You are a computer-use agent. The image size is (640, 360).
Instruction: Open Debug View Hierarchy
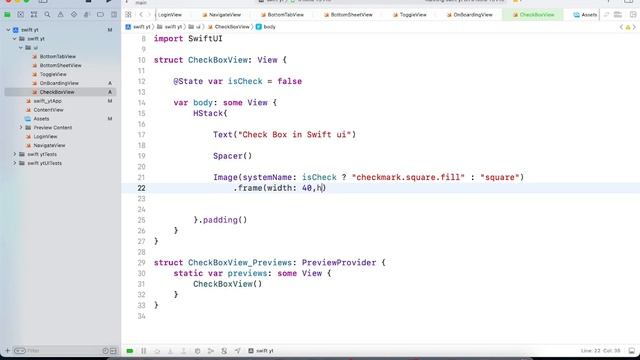point(197,351)
